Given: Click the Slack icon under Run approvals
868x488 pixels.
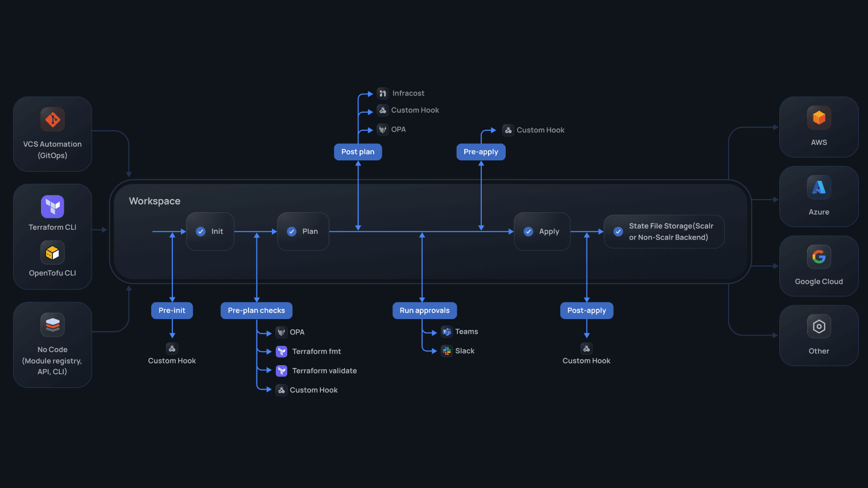Looking at the screenshot, I should (447, 351).
